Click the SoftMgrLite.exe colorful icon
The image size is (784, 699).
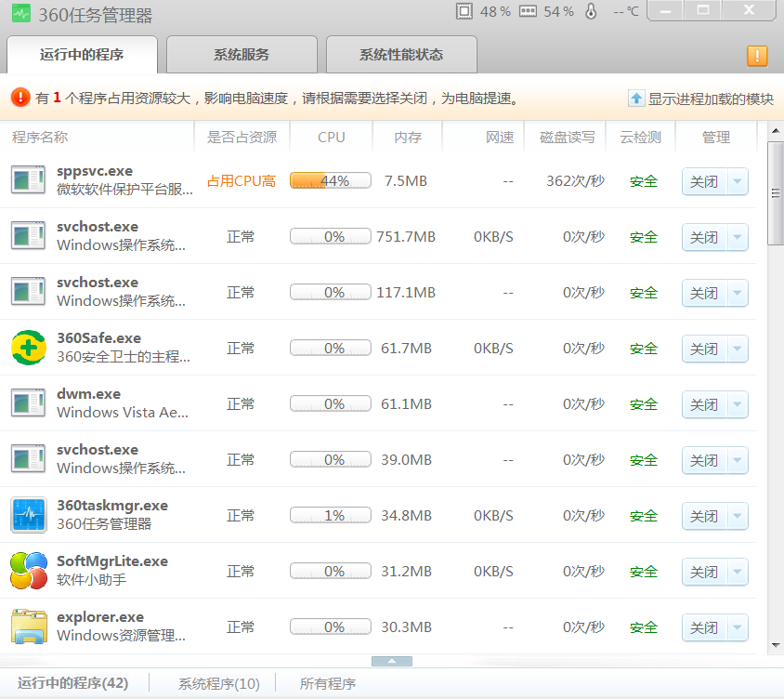[x=29, y=571]
